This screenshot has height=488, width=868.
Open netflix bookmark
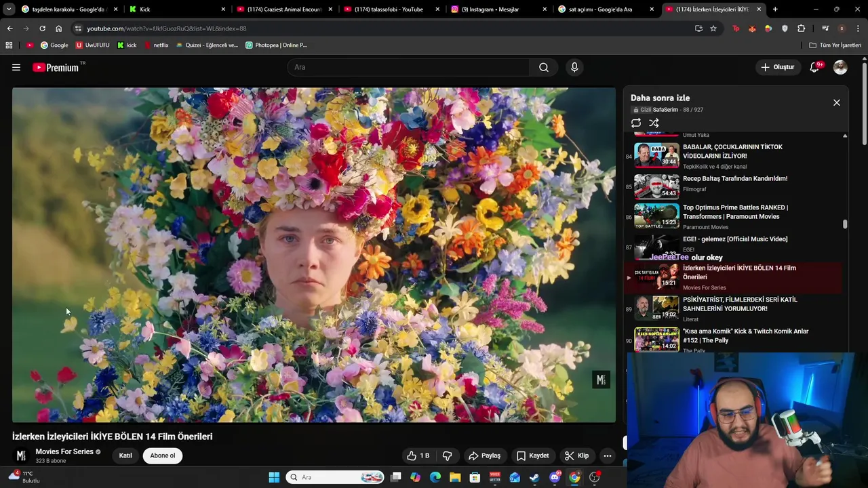(157, 45)
